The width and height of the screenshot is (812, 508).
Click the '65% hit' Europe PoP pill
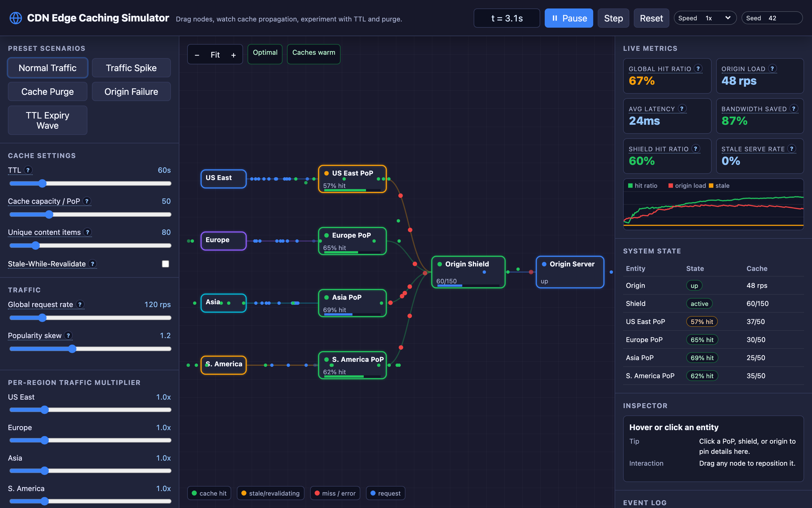702,340
